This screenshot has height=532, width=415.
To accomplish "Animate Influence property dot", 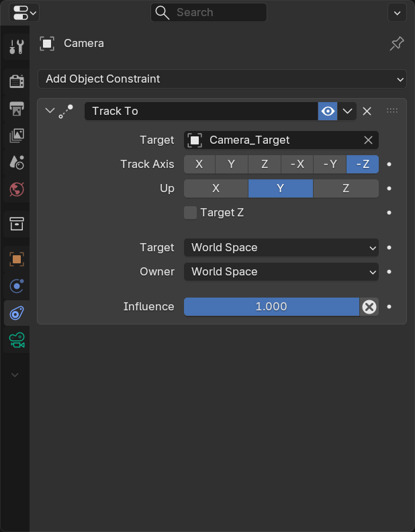I will point(389,307).
